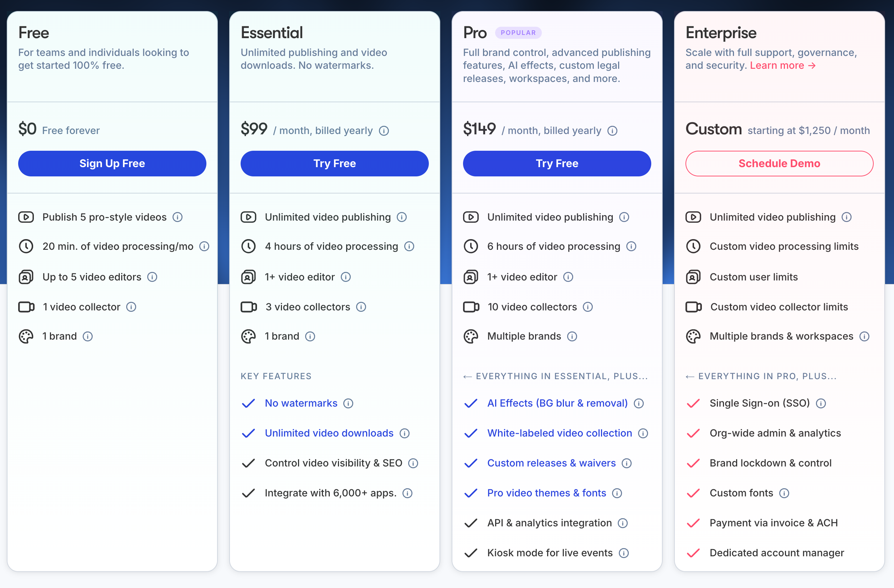The width and height of the screenshot is (894, 588).
Task: Open the Enterprise Learn more link
Action: (x=783, y=65)
